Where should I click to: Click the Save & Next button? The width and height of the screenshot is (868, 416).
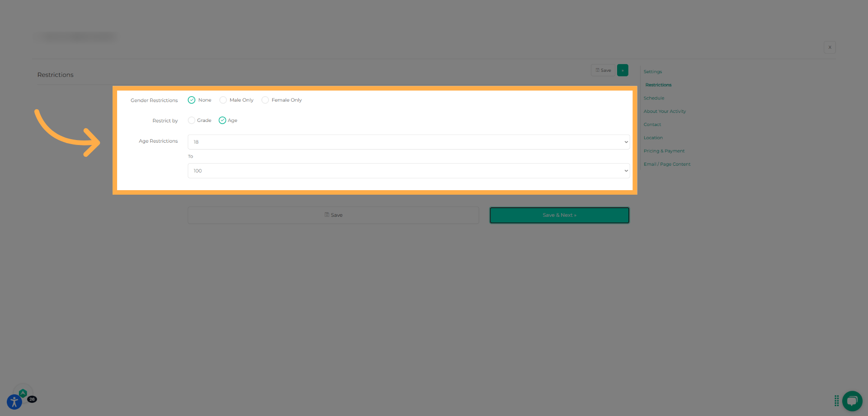pyautogui.click(x=559, y=215)
